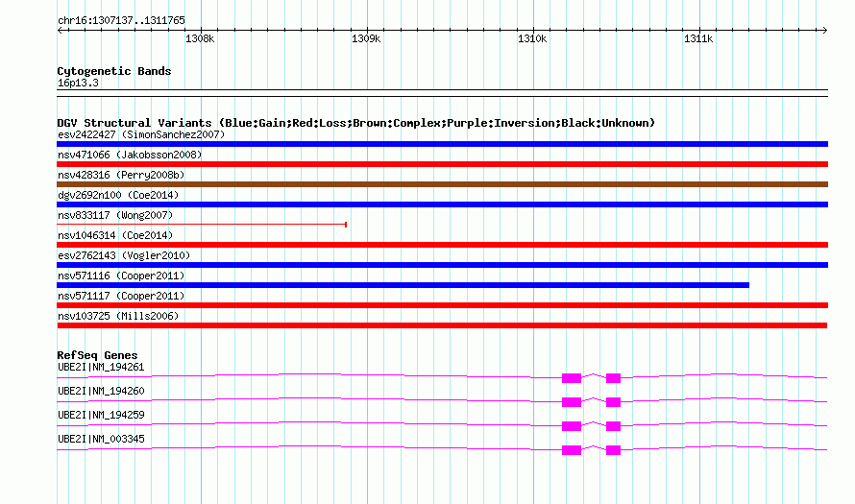The image size is (855, 504).
Task: Click the smaller right exon of NM_194259
Action: coord(614,426)
